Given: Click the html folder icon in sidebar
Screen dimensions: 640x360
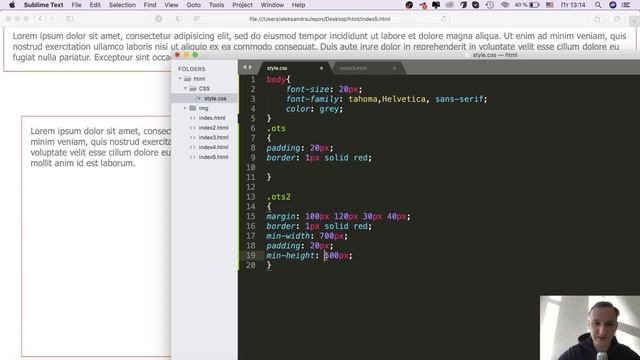Looking at the screenshot, I should [x=187, y=79].
